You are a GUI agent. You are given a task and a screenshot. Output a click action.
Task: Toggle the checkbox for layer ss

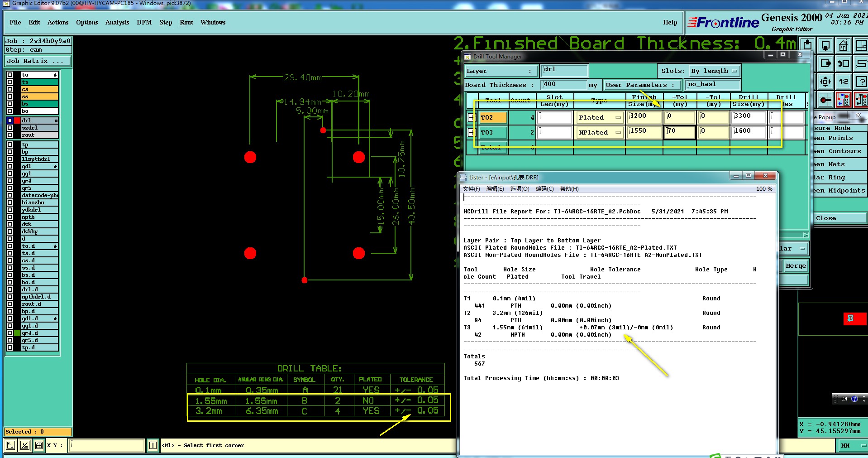[10, 96]
